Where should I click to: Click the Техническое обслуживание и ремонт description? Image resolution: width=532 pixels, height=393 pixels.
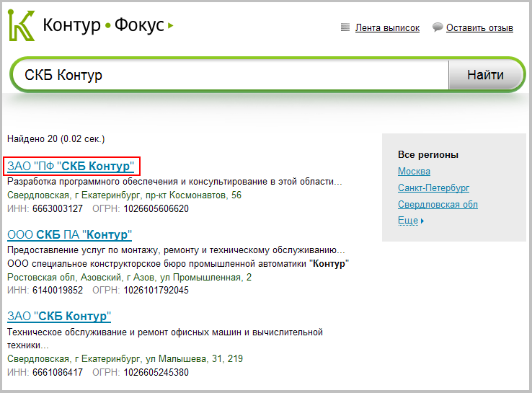coord(165,339)
